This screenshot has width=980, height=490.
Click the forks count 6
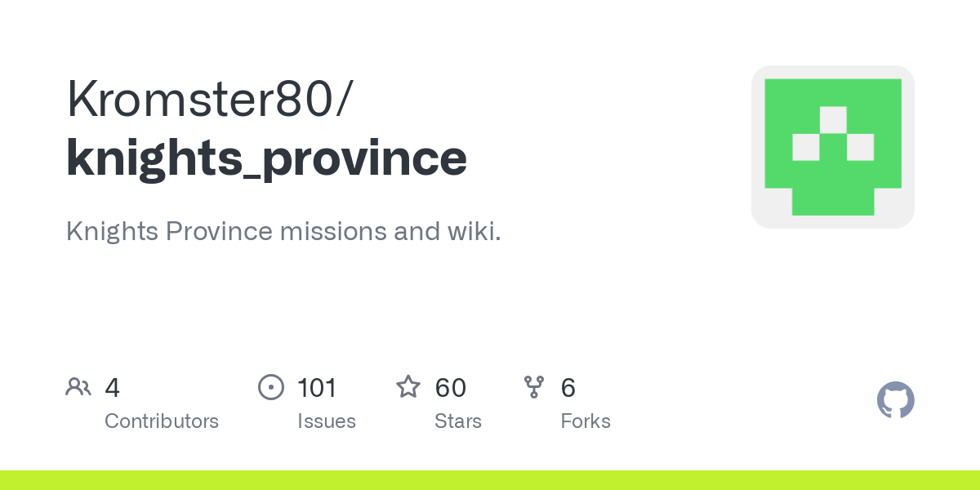[x=568, y=388]
